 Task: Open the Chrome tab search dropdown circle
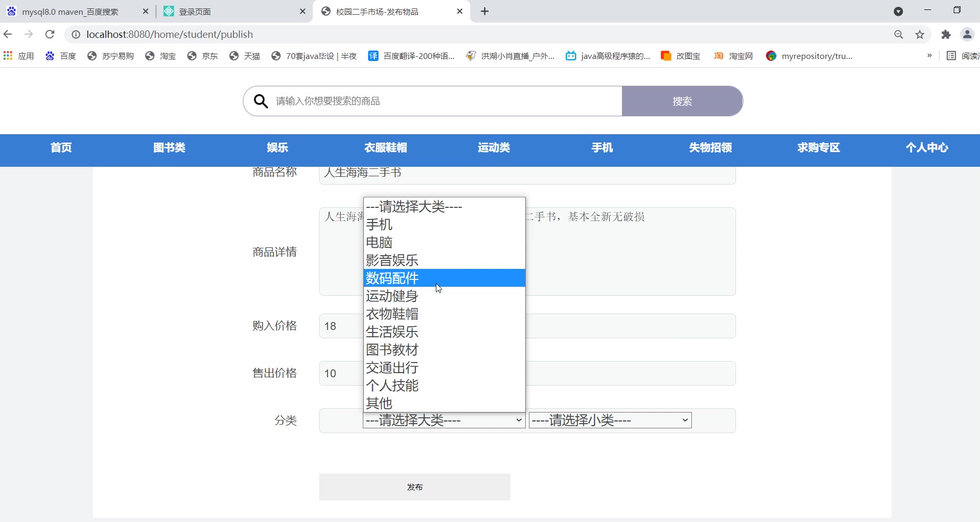898,11
